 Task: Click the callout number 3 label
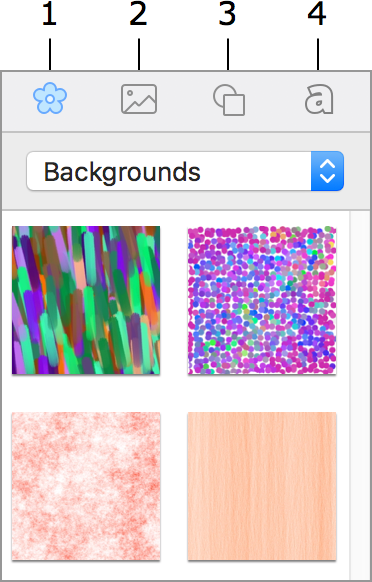(227, 15)
